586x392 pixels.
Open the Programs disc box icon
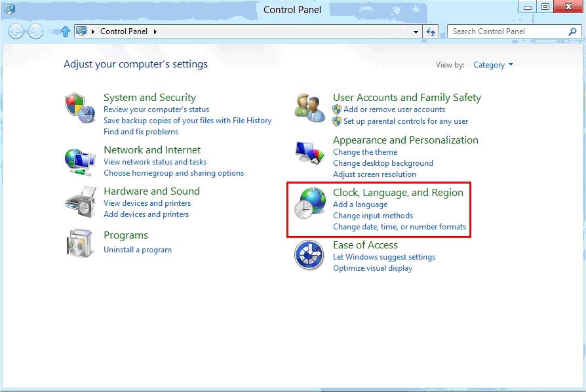pos(79,243)
